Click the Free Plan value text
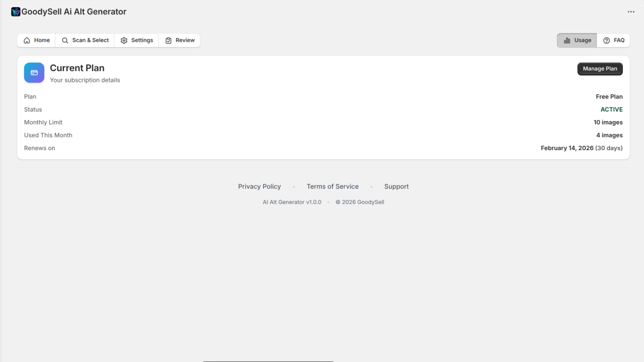Screen dimensions: 644x362 pos(609,97)
